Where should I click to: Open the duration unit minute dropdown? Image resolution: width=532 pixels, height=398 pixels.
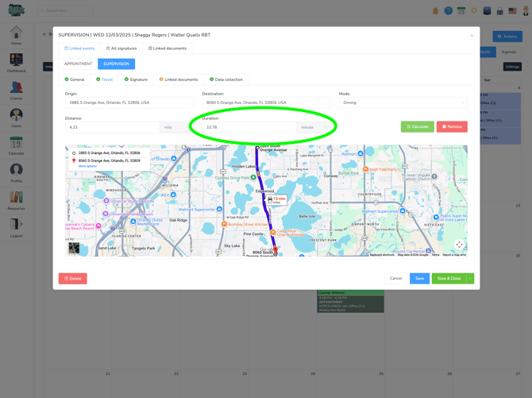(x=314, y=127)
